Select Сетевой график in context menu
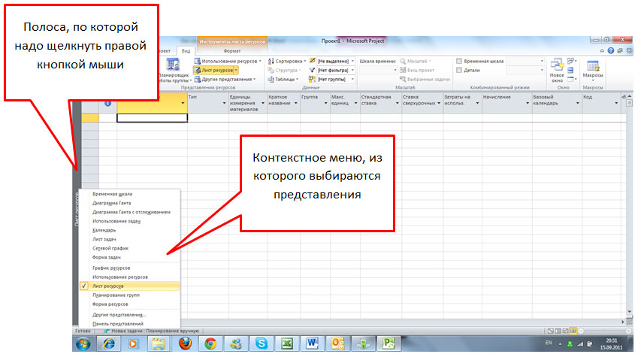Image resolution: width=644 pixels, height=354 pixels. 129,248
